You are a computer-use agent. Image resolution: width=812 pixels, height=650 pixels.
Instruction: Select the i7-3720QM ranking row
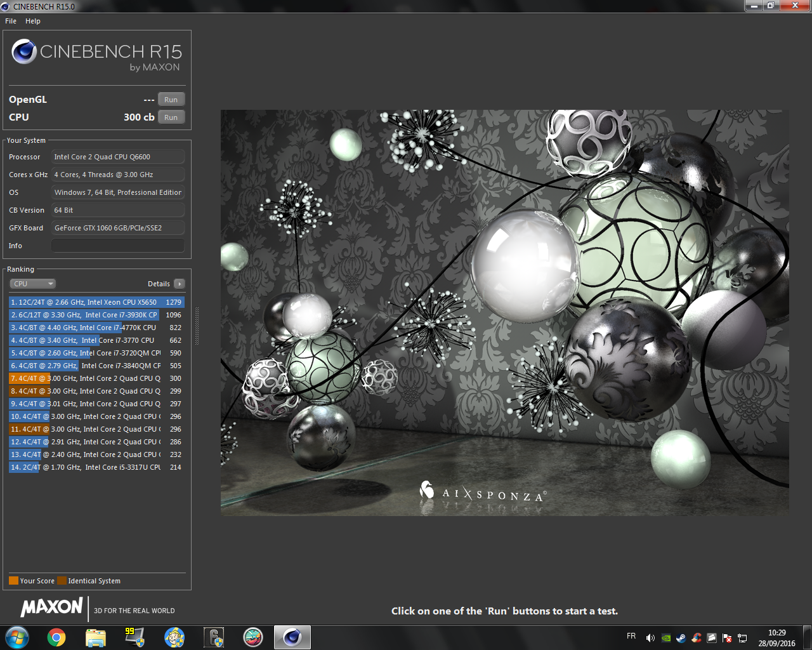(x=96, y=353)
